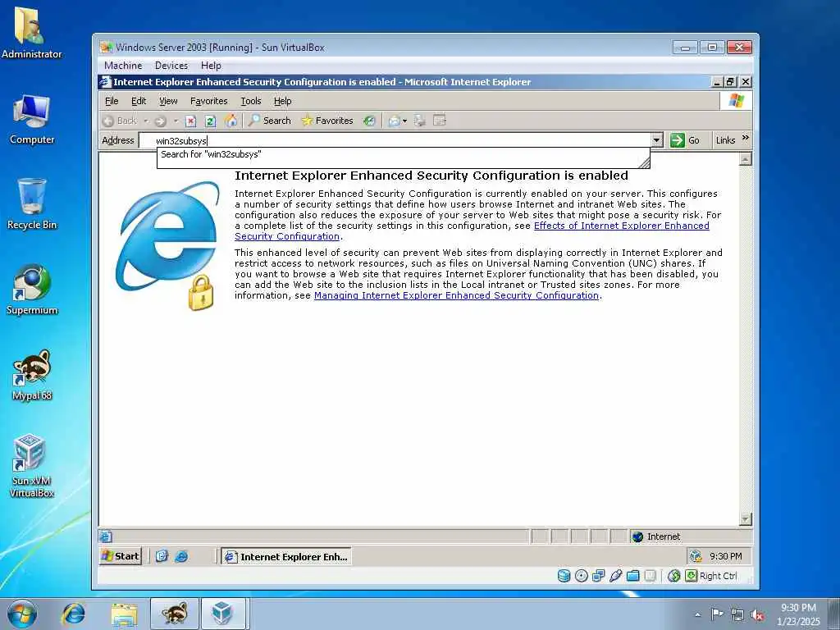Select Search for "win32subsys" suggestion
The height and width of the screenshot is (630, 840).
tap(403, 155)
